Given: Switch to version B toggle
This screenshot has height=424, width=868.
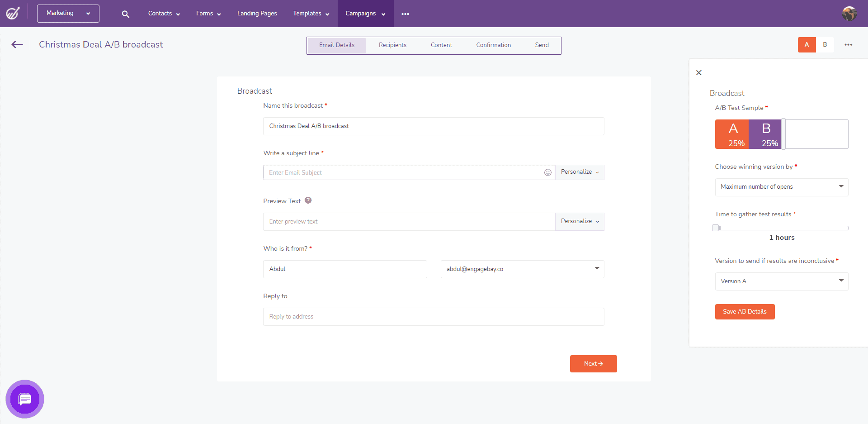Looking at the screenshot, I should (825, 45).
